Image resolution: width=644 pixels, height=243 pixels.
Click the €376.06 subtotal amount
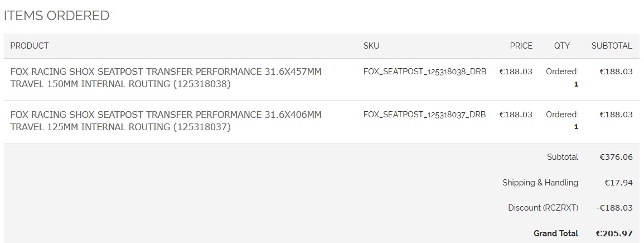pos(616,157)
